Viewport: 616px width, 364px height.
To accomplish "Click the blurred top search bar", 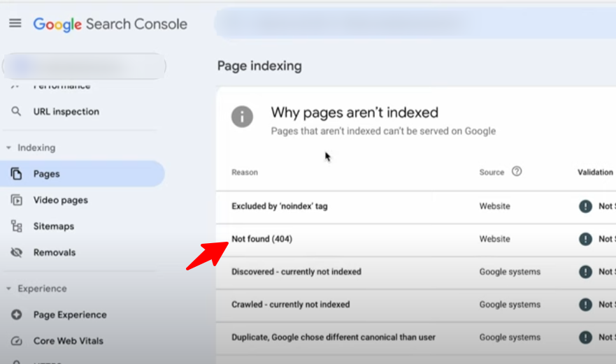I will [415, 24].
